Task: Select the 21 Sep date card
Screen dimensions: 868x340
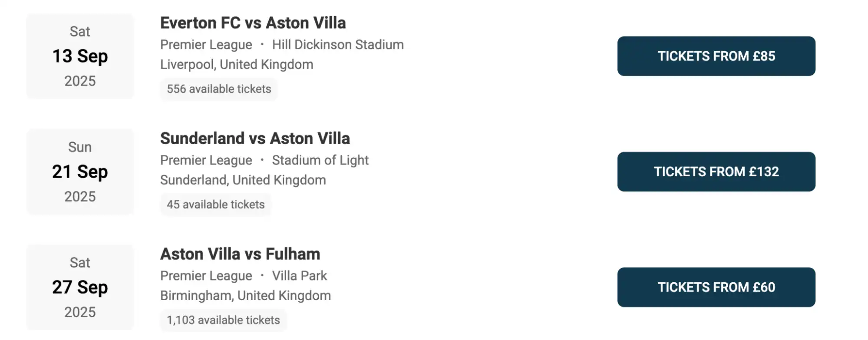Action: (80, 172)
